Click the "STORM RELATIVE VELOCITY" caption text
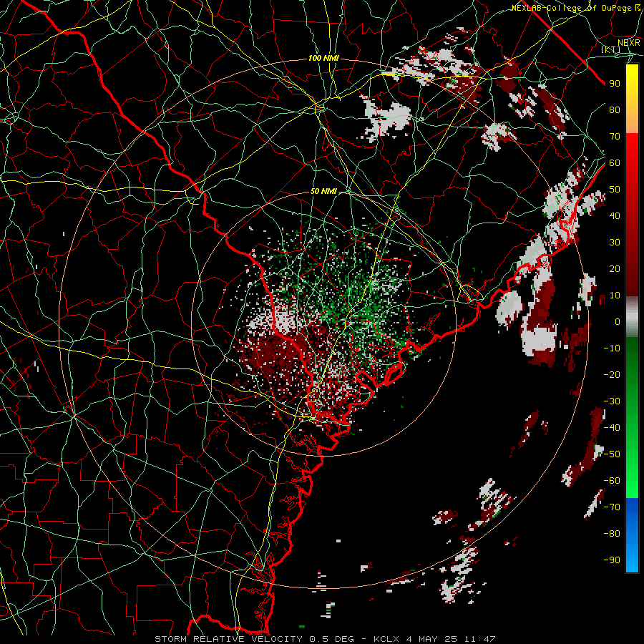Image resolution: width=644 pixels, height=644 pixels. point(228,639)
